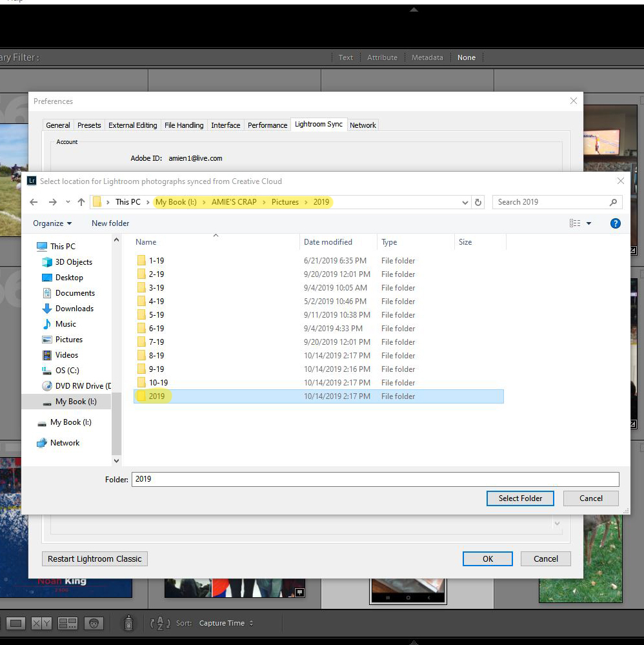This screenshot has width=644, height=645.
Task: Open the Organize dropdown menu
Action: tap(52, 223)
